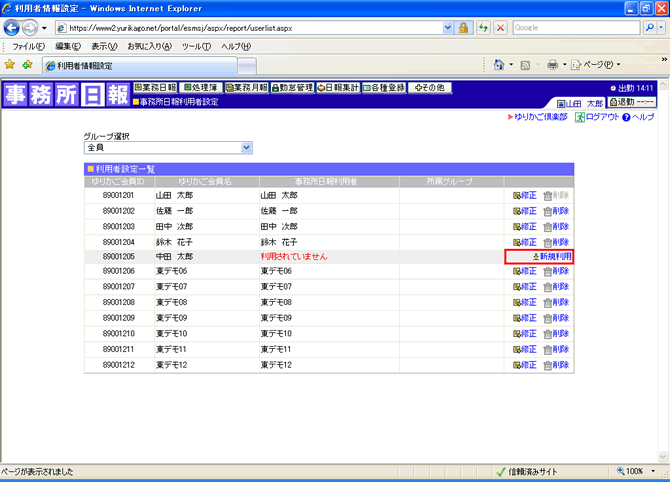Open the グループ選択 dropdown showing 全員
The image size is (670, 482).
pos(168,148)
